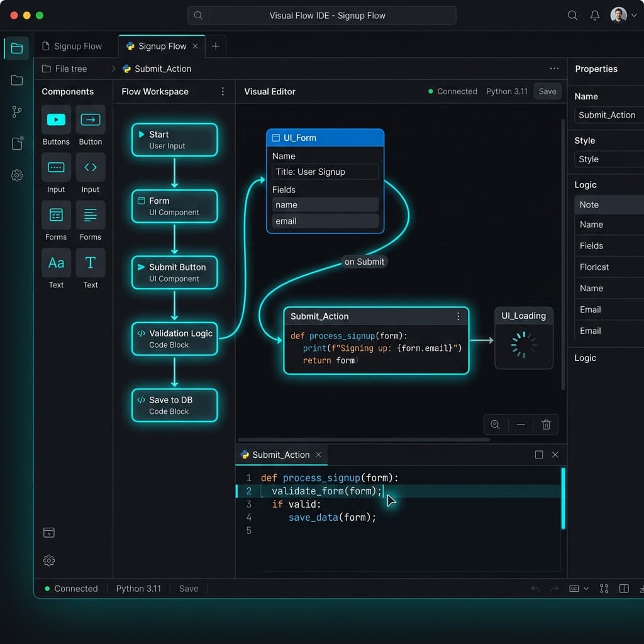The width and height of the screenshot is (644, 644).
Task: Click the trash delete icon on canvas
Action: click(546, 425)
